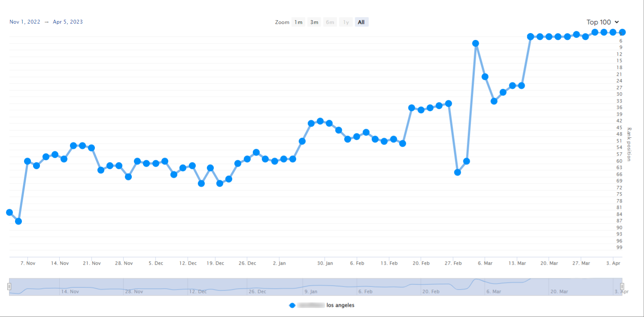Click the first data point at chart's left edge
Viewport: 644px width, 317px height.
pos(9,212)
